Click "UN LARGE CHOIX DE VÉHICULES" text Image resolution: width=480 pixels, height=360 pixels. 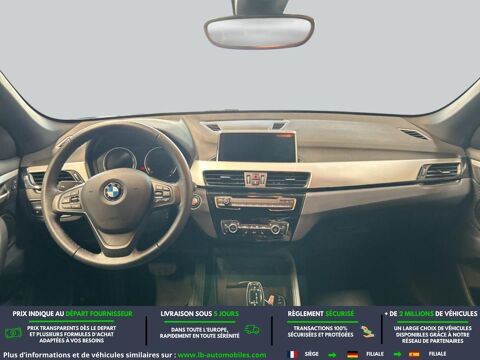tap(432, 328)
